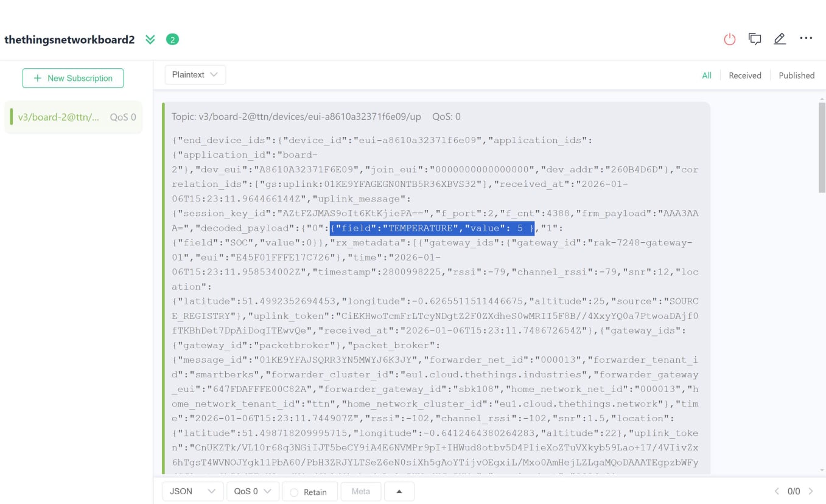Click the New Subscription button
The width and height of the screenshot is (826, 504).
73,78
